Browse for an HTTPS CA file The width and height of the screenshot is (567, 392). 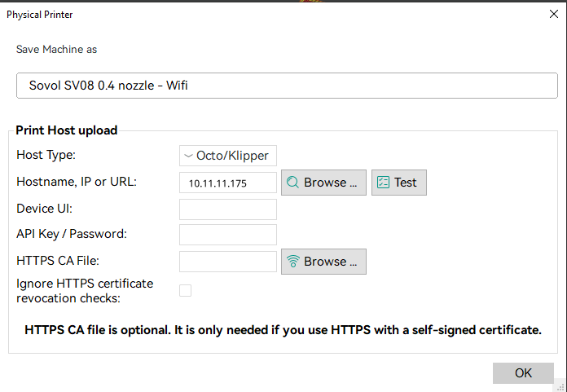coord(323,262)
